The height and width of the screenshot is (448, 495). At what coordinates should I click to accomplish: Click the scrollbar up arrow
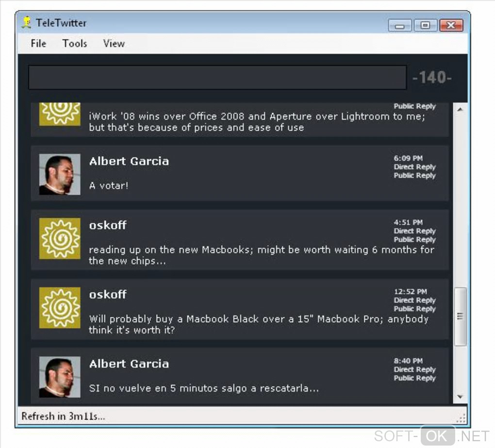coord(460,109)
